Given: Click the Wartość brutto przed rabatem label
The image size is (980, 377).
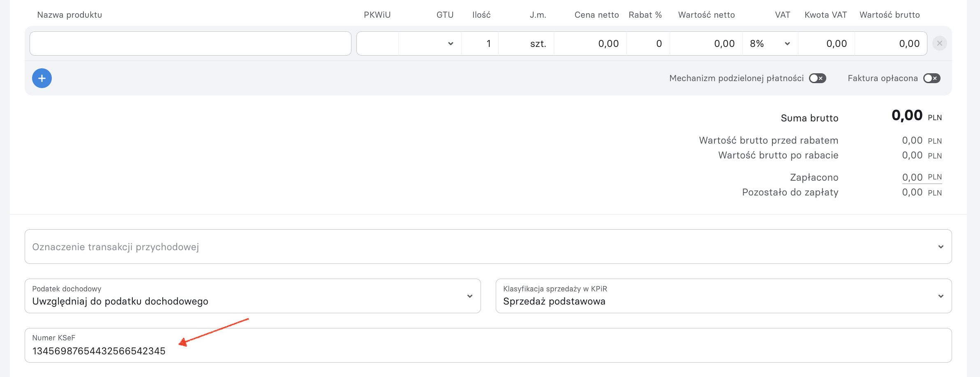Looking at the screenshot, I should [x=769, y=140].
